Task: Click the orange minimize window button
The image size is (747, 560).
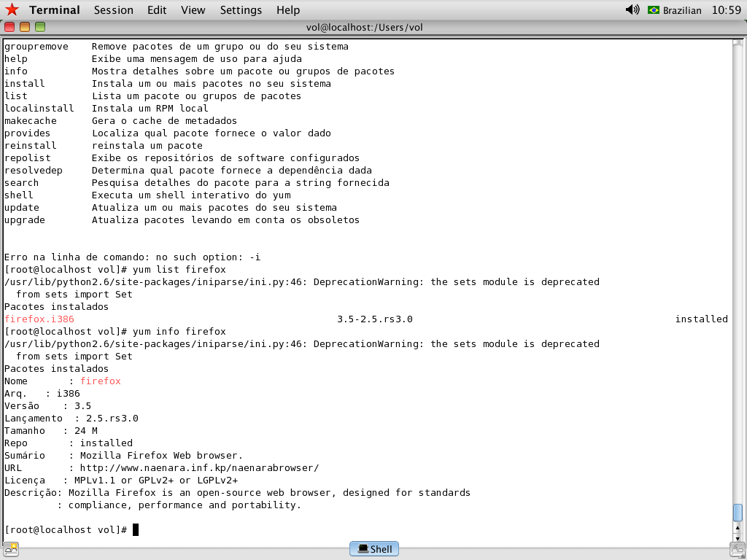Action: (x=25, y=27)
